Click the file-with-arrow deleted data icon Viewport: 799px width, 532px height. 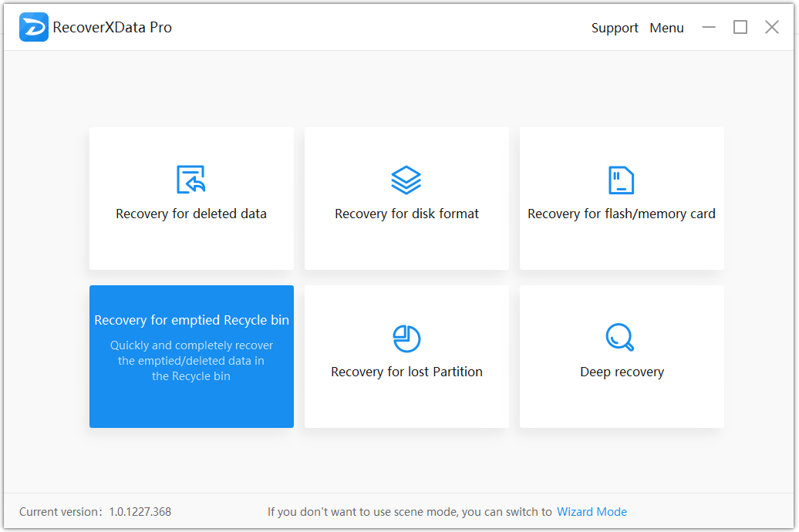tap(190, 179)
